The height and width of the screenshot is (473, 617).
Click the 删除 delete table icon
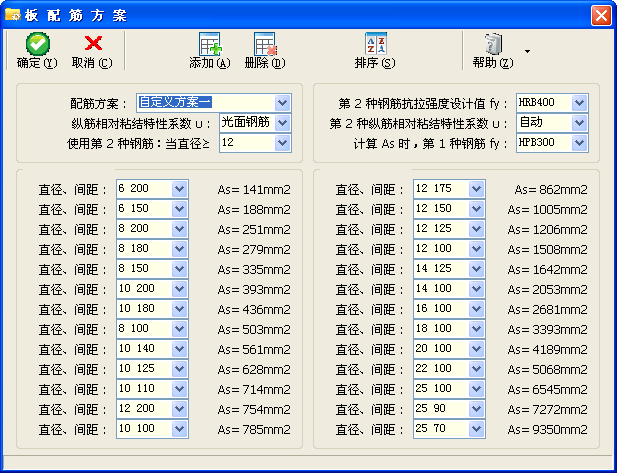point(264,44)
